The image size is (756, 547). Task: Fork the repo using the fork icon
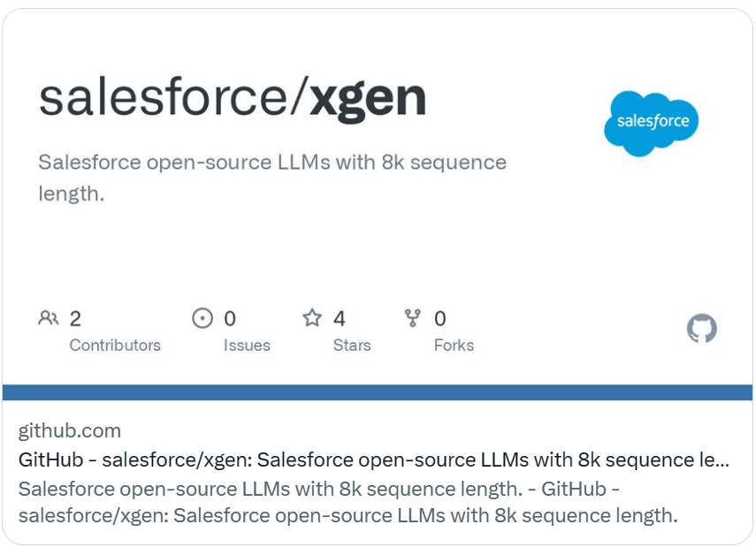pyautogui.click(x=411, y=318)
